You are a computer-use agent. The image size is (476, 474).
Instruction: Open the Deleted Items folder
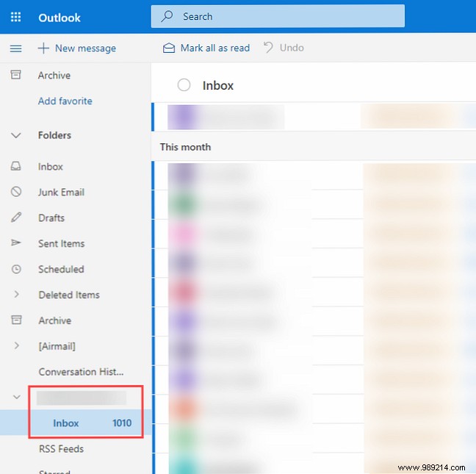coord(69,295)
